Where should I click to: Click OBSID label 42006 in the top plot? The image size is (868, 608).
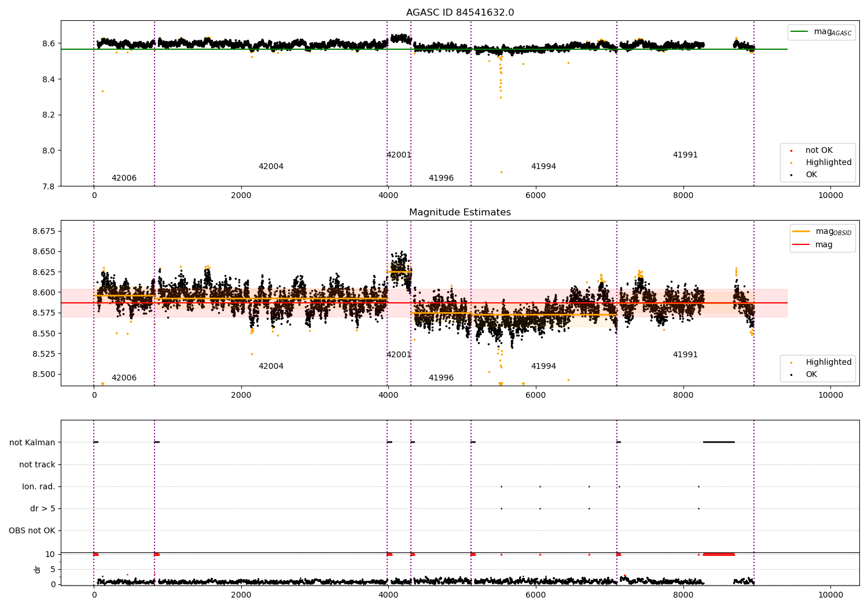124,178
